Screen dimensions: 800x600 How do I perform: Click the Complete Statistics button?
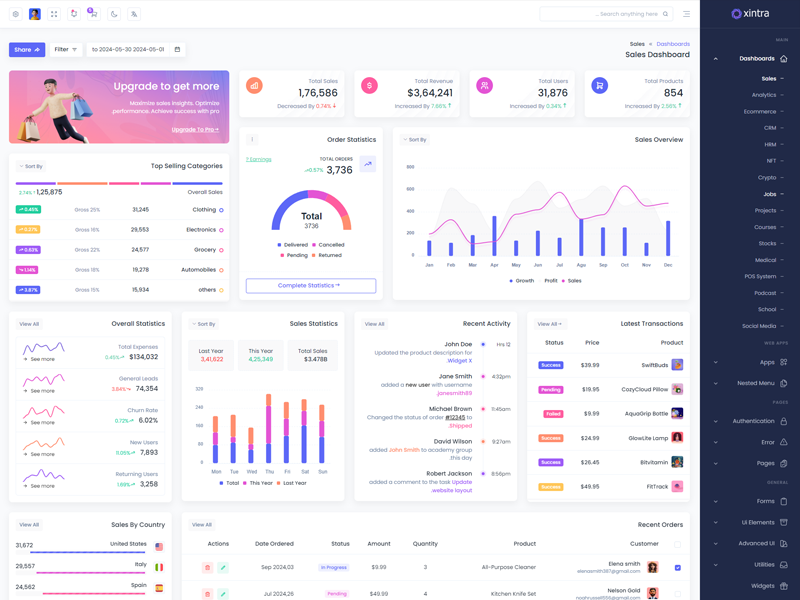(x=311, y=286)
